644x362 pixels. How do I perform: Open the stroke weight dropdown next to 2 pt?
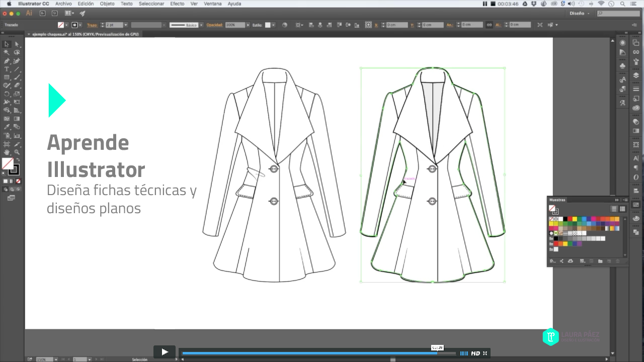point(126,25)
